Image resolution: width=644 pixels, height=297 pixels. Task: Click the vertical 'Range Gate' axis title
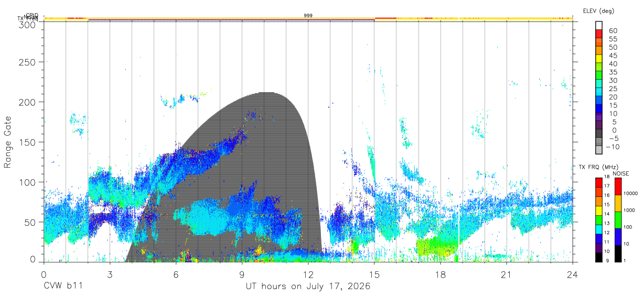pos(8,142)
